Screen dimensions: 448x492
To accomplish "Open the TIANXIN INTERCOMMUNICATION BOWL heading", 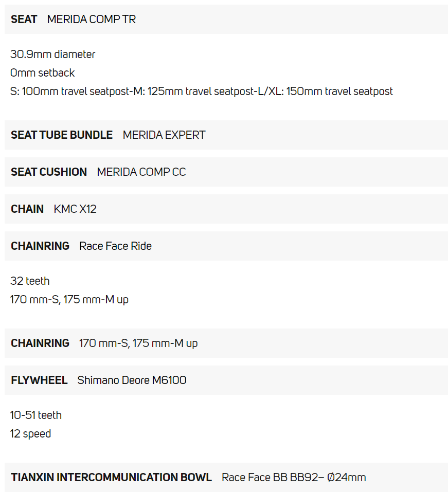I will 111,477.
